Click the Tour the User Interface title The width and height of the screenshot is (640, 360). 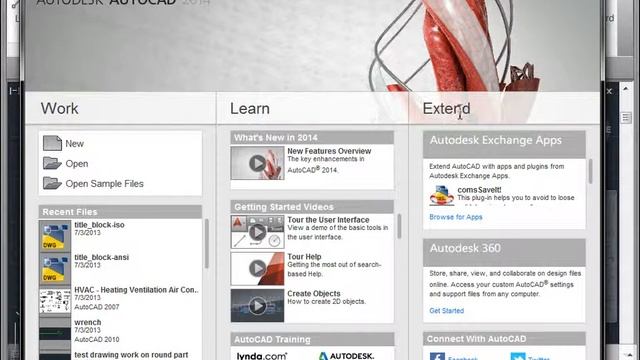coord(328,220)
